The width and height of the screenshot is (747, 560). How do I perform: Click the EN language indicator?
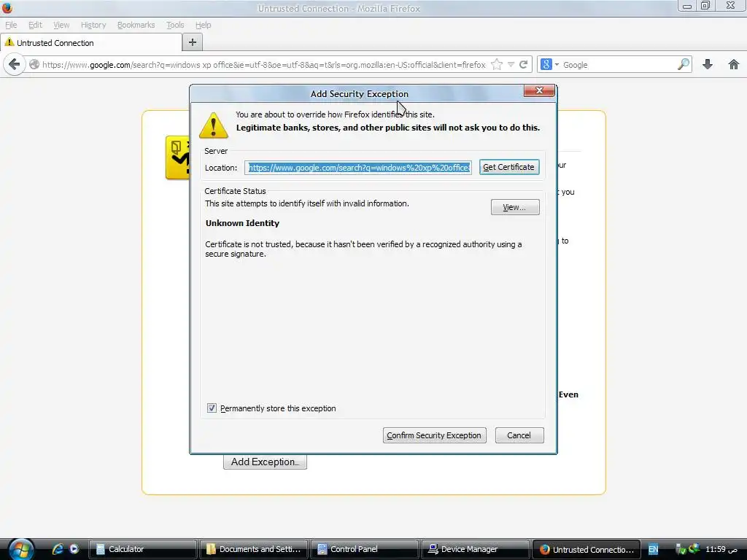tap(653, 550)
